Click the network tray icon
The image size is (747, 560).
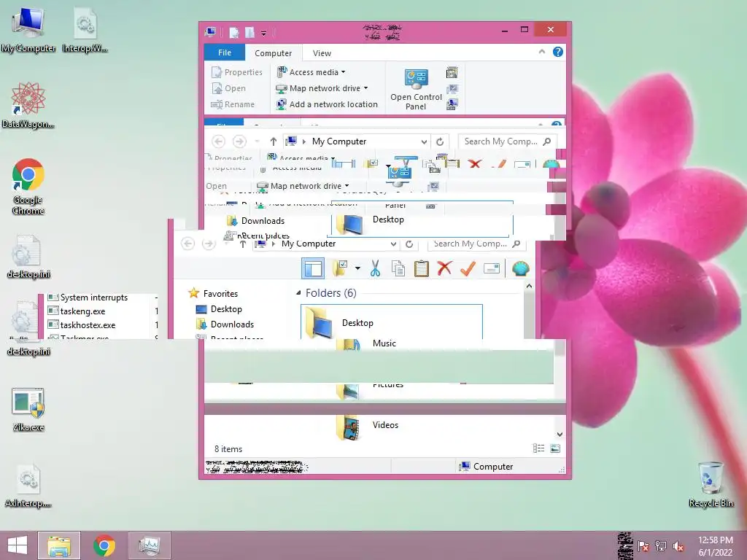point(661,546)
